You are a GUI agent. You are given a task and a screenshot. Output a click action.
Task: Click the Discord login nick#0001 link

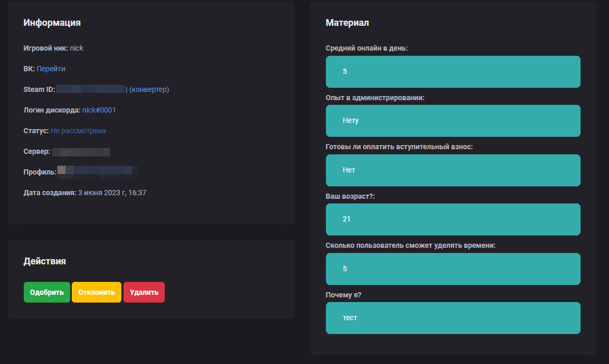[x=99, y=110]
